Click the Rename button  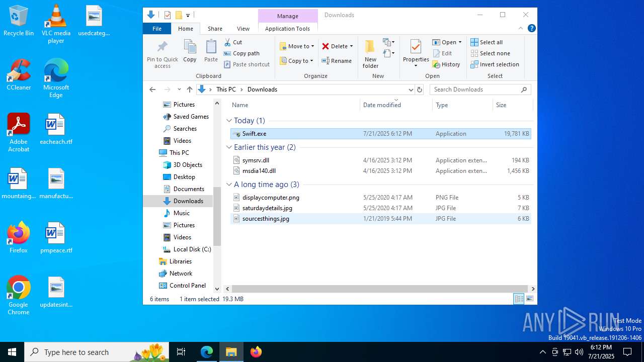pos(337,61)
